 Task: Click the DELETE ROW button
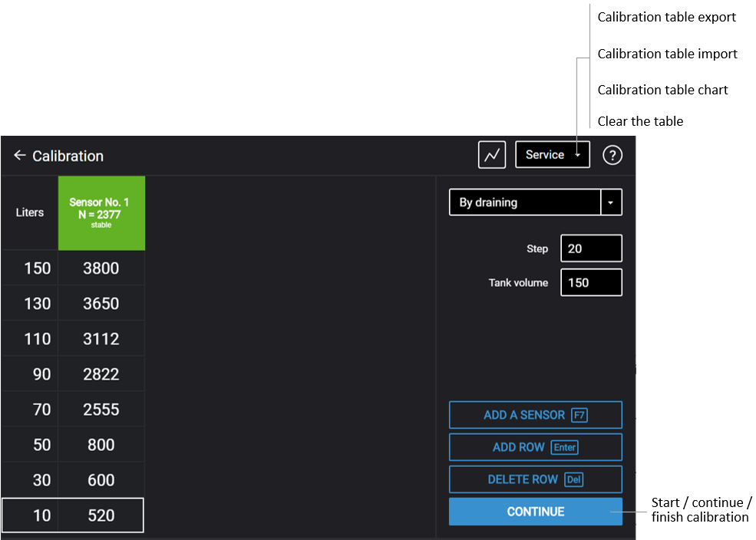[536, 479]
